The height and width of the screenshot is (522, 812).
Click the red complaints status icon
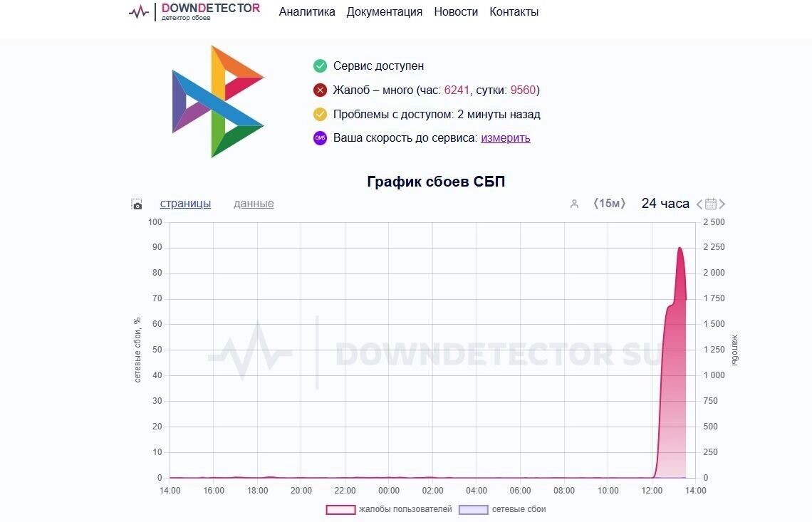click(x=319, y=90)
